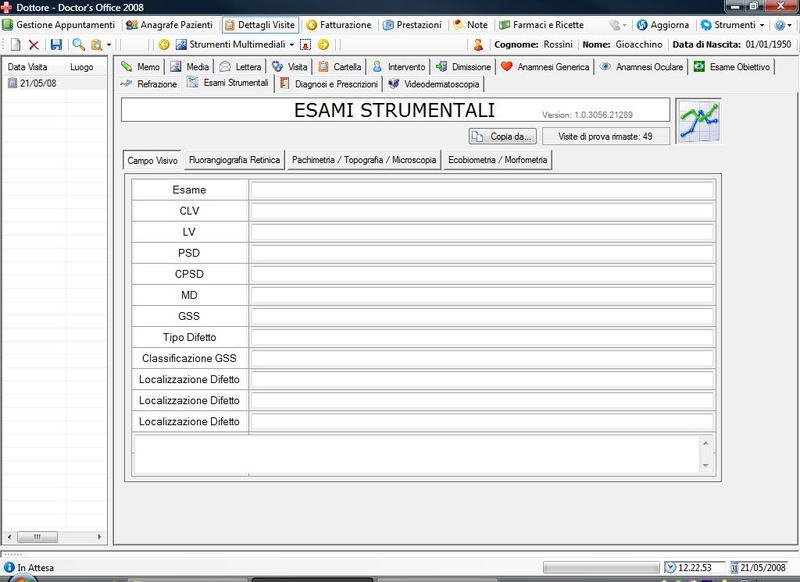Image resolution: width=800 pixels, height=582 pixels.
Task: Click the Refrazione tab's wave icon
Action: pyautogui.click(x=126, y=84)
